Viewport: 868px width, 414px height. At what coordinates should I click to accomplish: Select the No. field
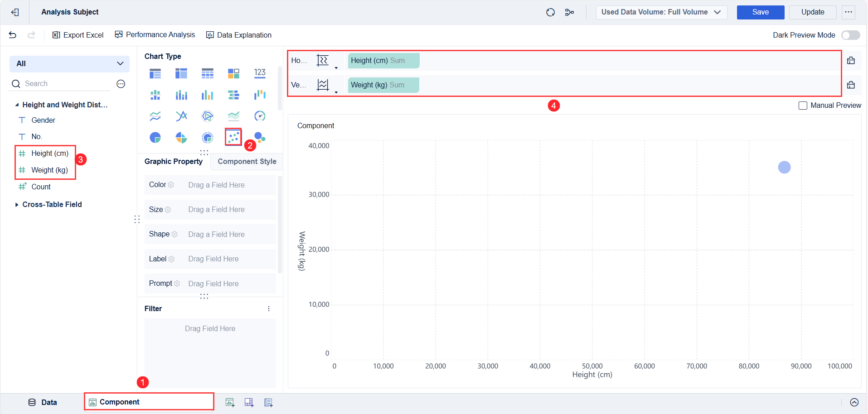36,136
